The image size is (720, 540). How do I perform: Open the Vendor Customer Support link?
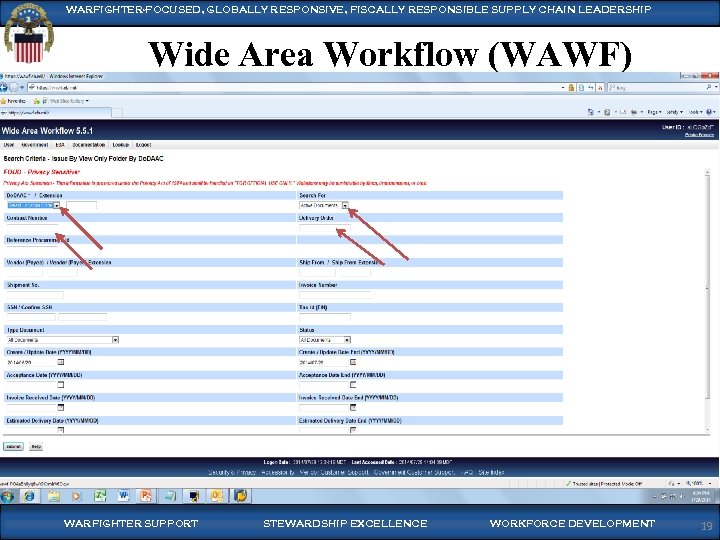333,472
